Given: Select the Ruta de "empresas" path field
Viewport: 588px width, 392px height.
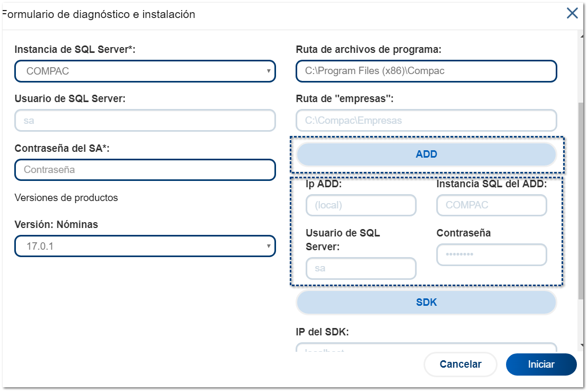Looking at the screenshot, I should pyautogui.click(x=426, y=121).
